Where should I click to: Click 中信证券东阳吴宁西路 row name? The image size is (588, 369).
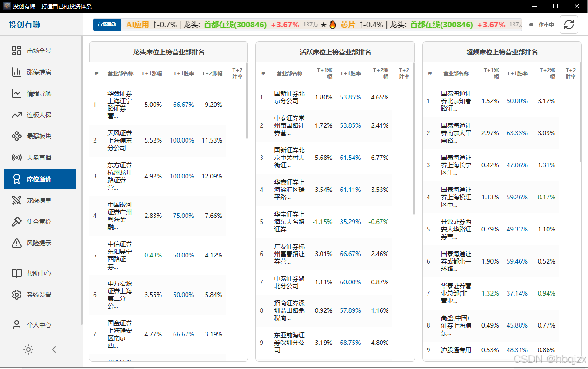[x=120, y=255]
